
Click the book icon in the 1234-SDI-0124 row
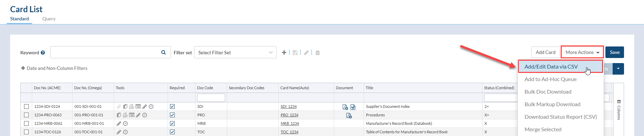125,106
